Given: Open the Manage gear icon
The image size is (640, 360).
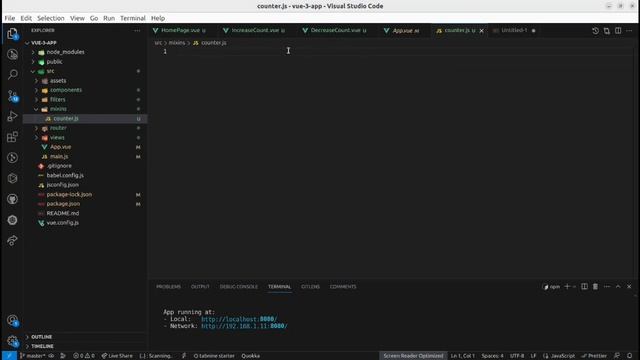Looking at the screenshot, I should click(x=12, y=341).
